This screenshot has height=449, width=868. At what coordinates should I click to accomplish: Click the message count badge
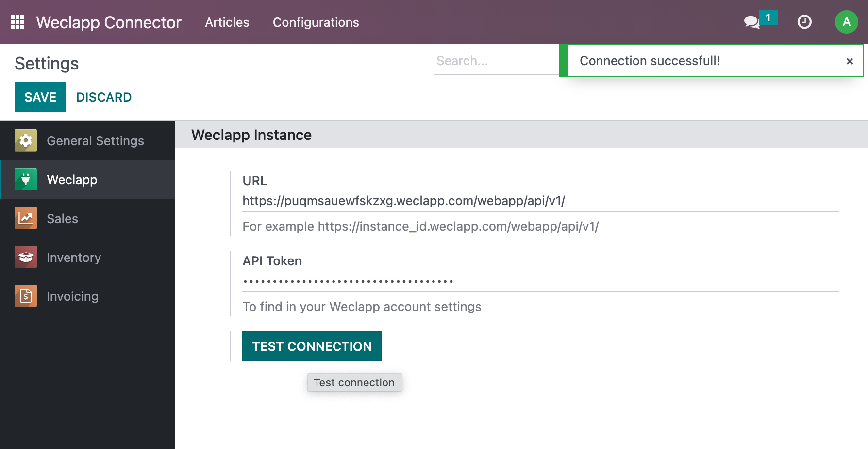[x=768, y=17]
